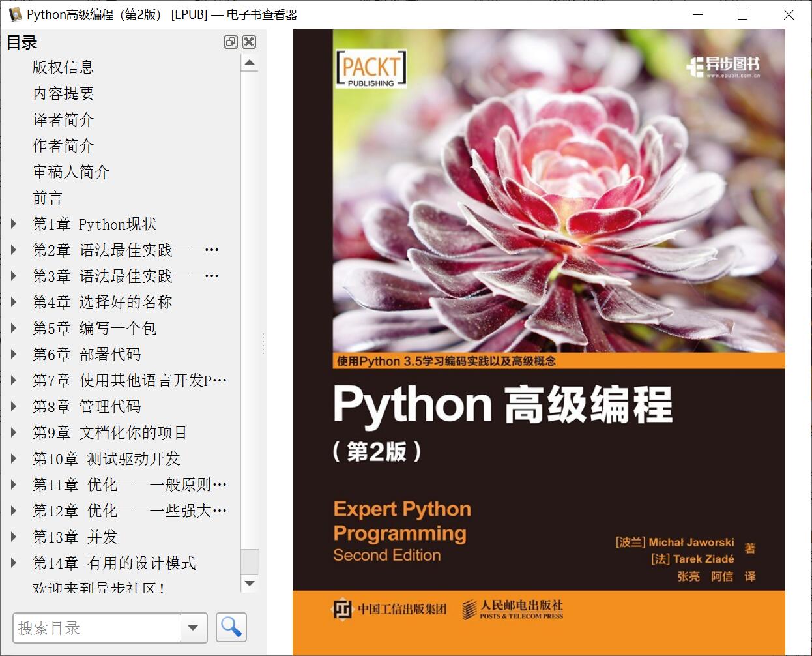The height and width of the screenshot is (656, 812).
Task: Click the ebook viewer icon in the title bar
Action: (x=14, y=14)
